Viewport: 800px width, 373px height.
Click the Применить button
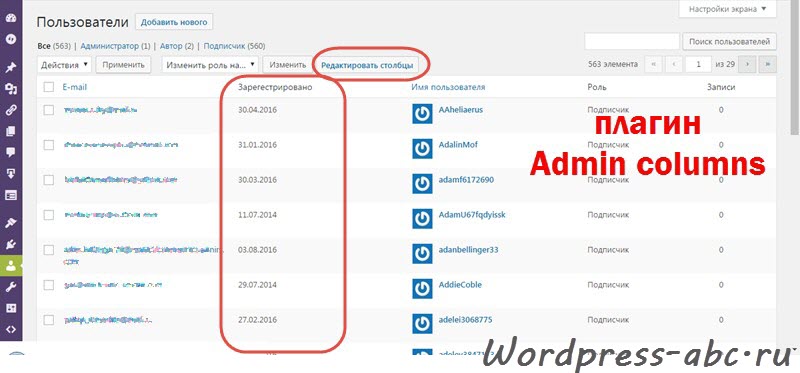point(123,65)
